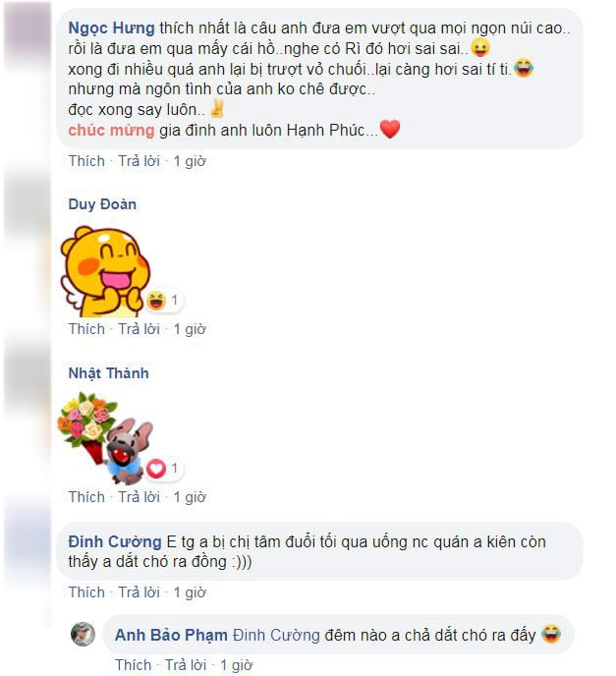Click the yellow laughing character sticker
Viewport: 616px width, 676px height.
click(x=105, y=272)
